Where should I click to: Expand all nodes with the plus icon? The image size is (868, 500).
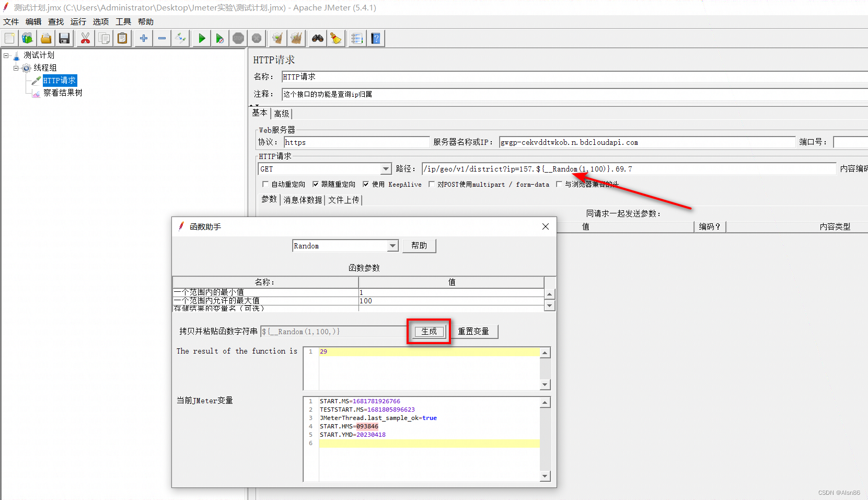pos(144,38)
